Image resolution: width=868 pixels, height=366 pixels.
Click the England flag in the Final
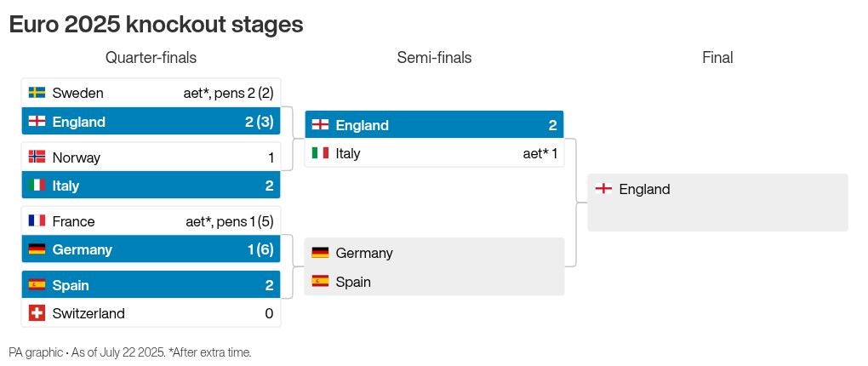tap(603, 189)
